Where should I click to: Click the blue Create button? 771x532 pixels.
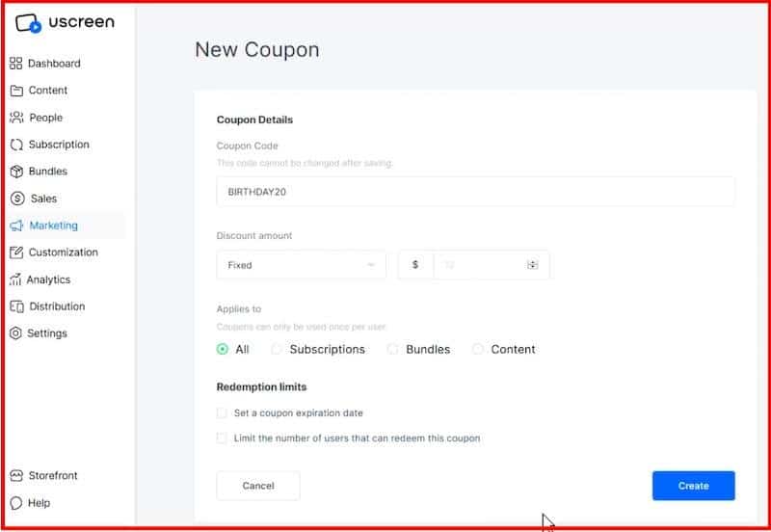point(693,486)
